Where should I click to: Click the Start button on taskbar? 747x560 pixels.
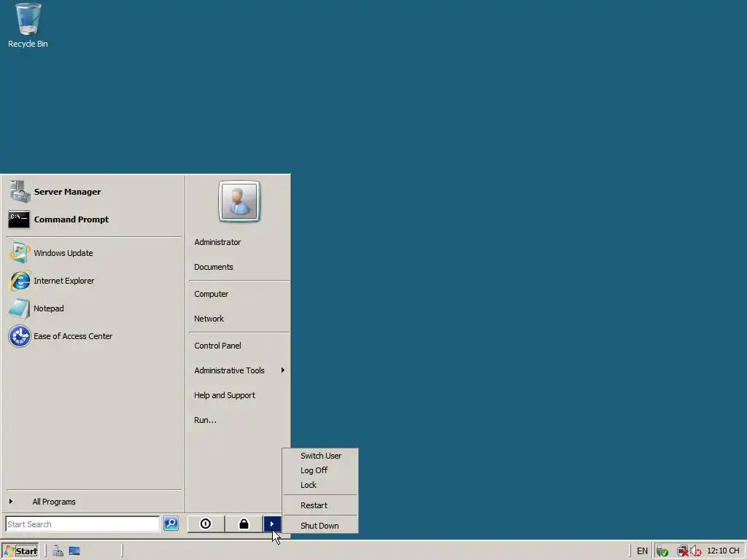(x=20, y=551)
